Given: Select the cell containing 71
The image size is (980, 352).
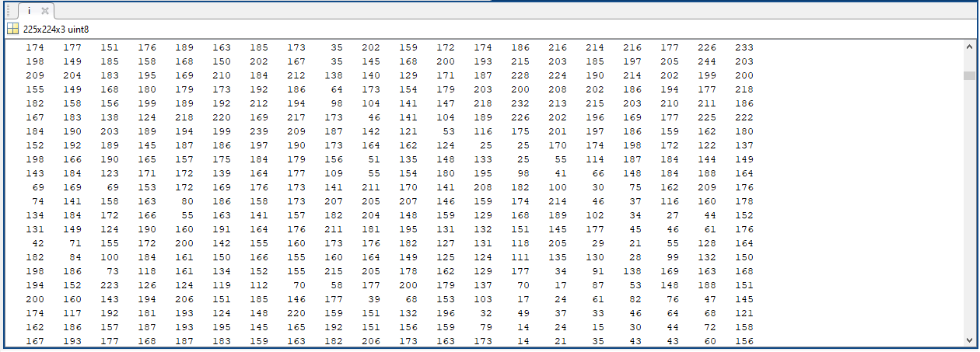Looking at the screenshot, I should click(x=75, y=243).
